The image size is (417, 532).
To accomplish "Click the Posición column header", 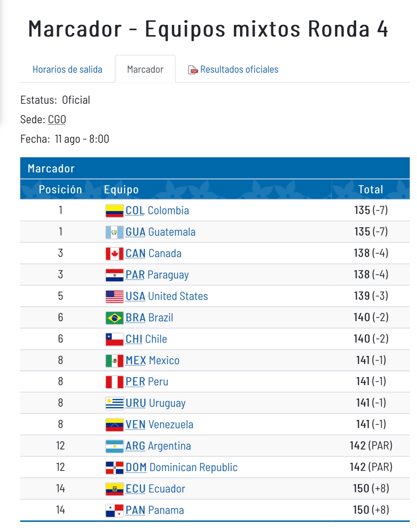I will (60, 190).
